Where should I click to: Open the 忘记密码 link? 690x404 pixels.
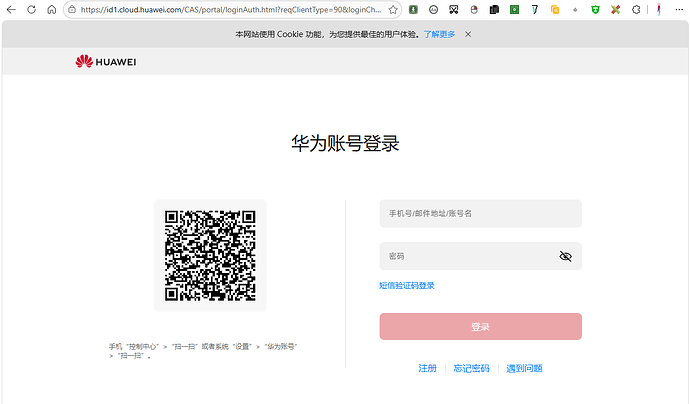point(471,368)
